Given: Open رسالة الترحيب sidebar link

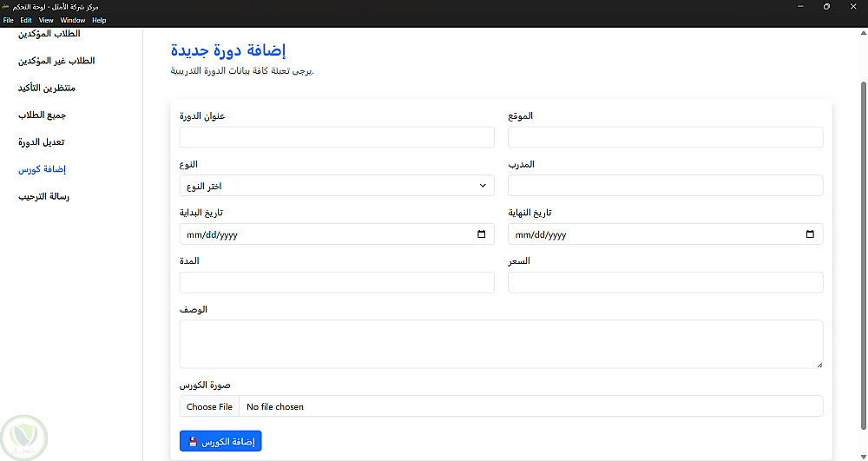Looking at the screenshot, I should point(43,197).
